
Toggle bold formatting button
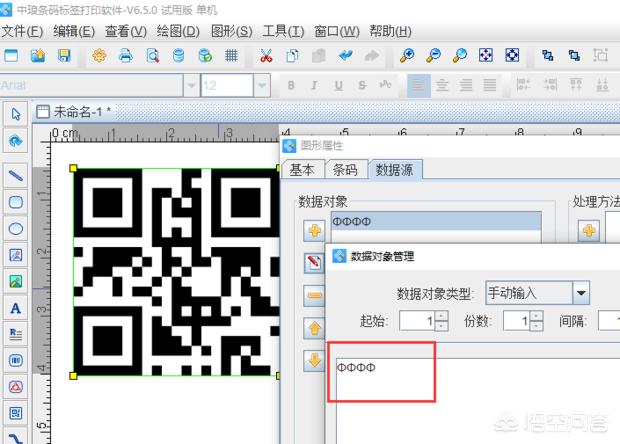(291, 85)
